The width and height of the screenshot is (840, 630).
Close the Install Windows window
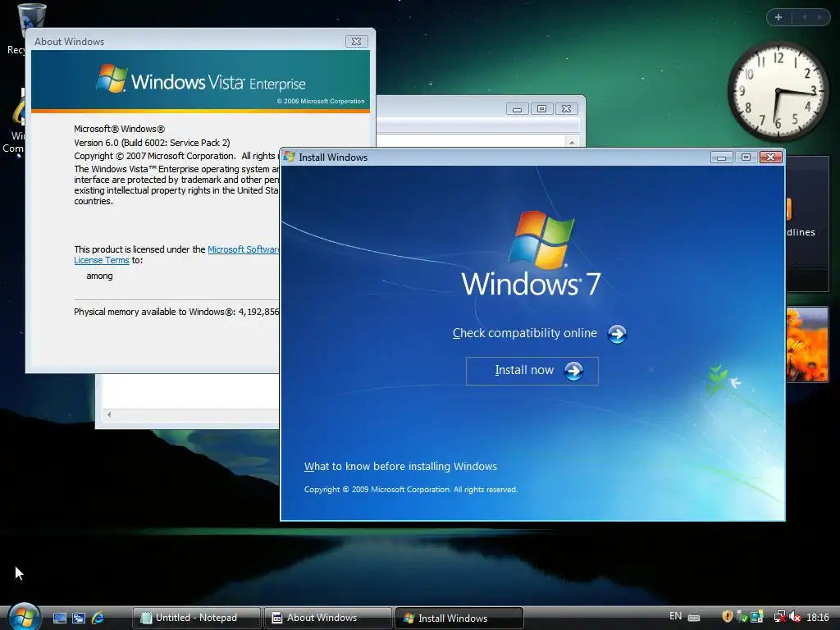pyautogui.click(x=771, y=157)
